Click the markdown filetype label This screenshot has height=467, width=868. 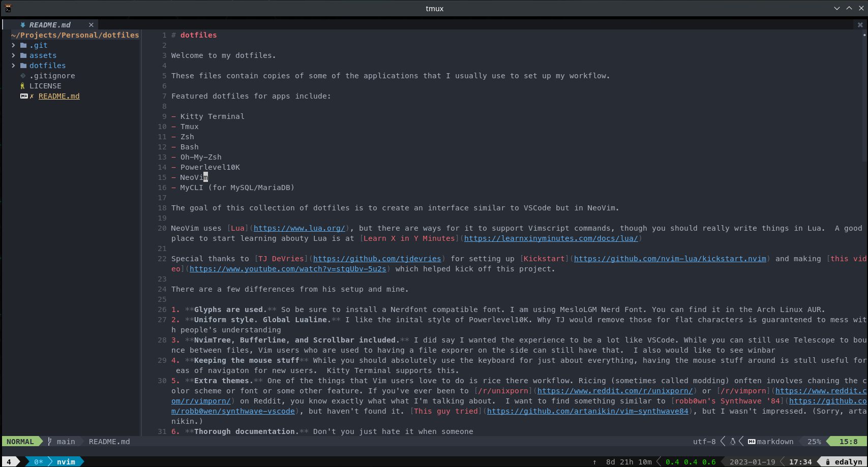pos(775,442)
